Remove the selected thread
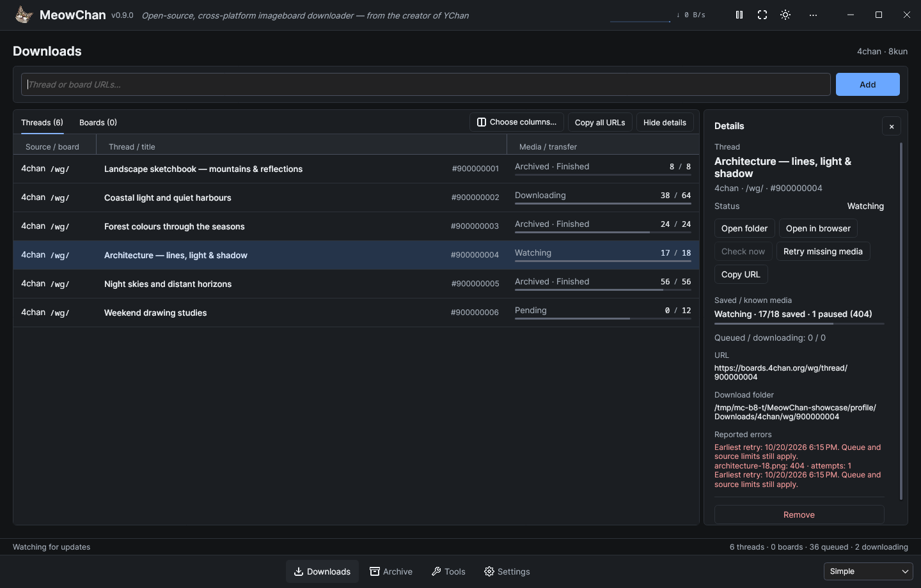Viewport: 921px width, 588px height. tap(799, 514)
